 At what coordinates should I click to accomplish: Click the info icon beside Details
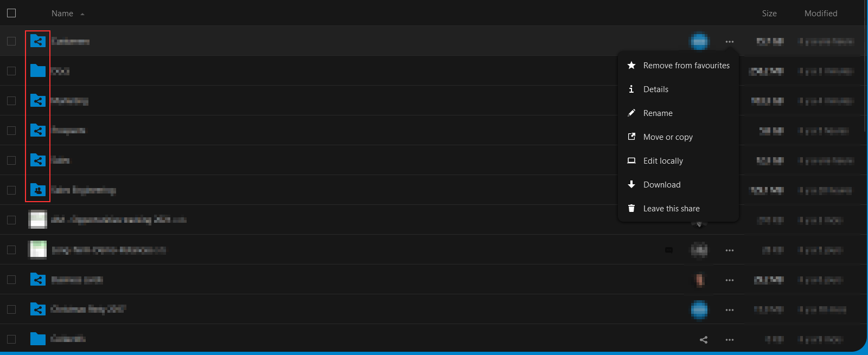click(631, 89)
